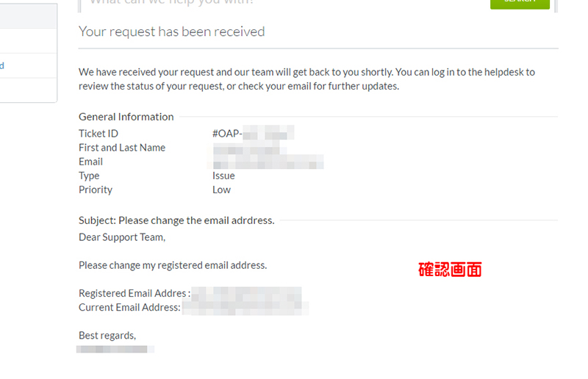Screen dimensions: 588x379
Task: Click the confirmation paragraph about the helpdesk
Action: point(306,79)
